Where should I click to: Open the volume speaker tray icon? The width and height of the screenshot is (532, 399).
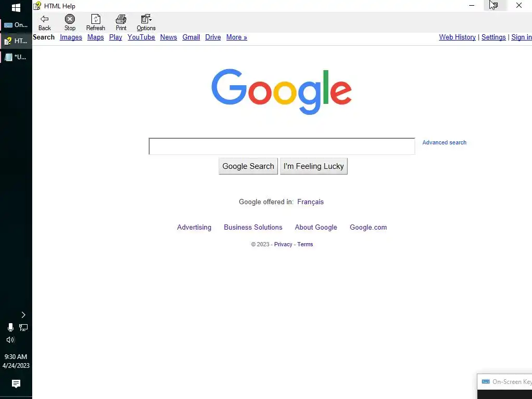(10, 340)
